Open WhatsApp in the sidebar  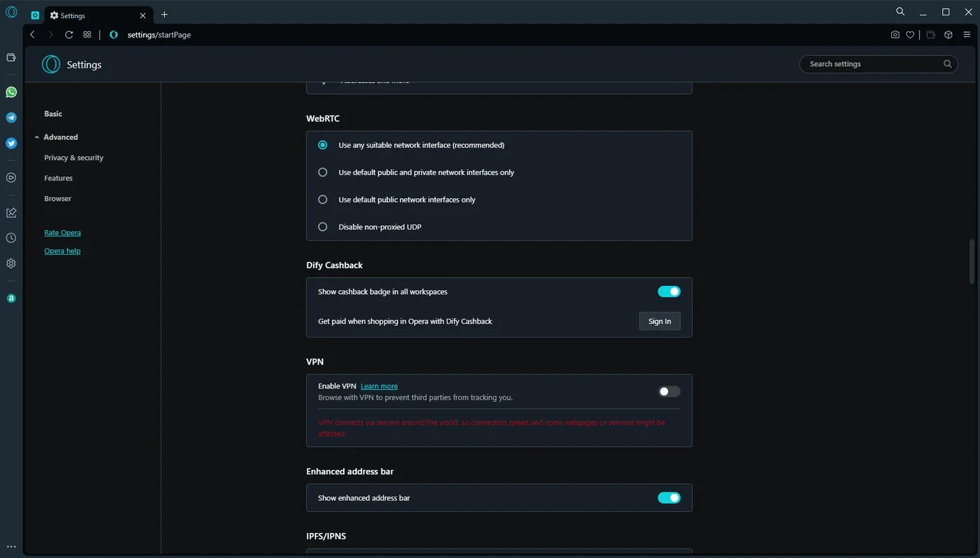tap(11, 92)
